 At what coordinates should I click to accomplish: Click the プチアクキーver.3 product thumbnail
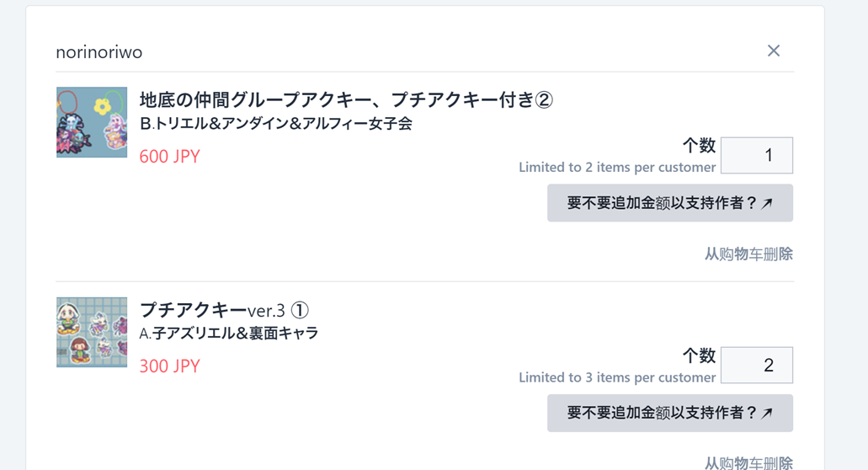point(92,332)
